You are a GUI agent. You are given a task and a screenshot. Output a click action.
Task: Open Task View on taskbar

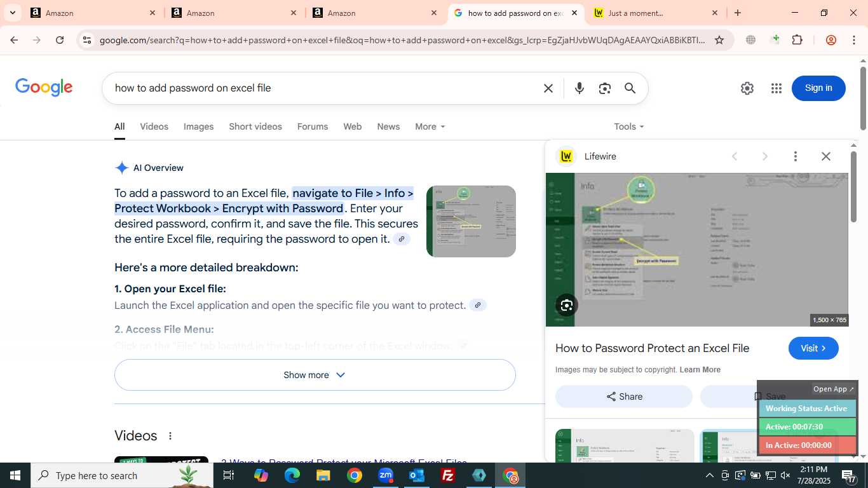point(229,475)
